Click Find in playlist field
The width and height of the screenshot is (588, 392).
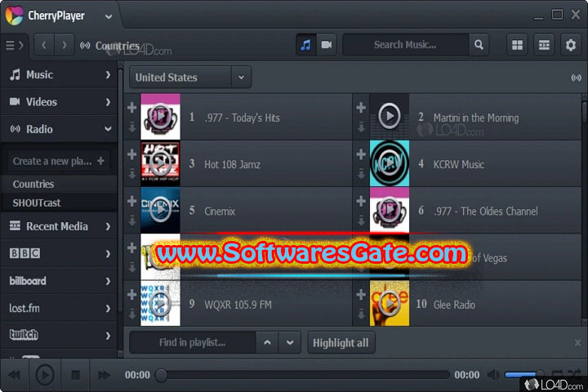click(193, 342)
